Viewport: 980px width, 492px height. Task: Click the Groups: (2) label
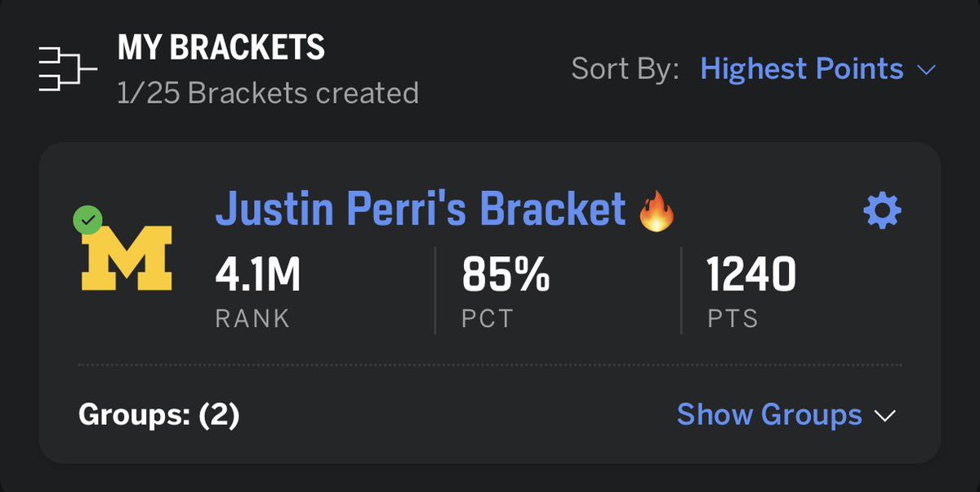click(x=159, y=416)
